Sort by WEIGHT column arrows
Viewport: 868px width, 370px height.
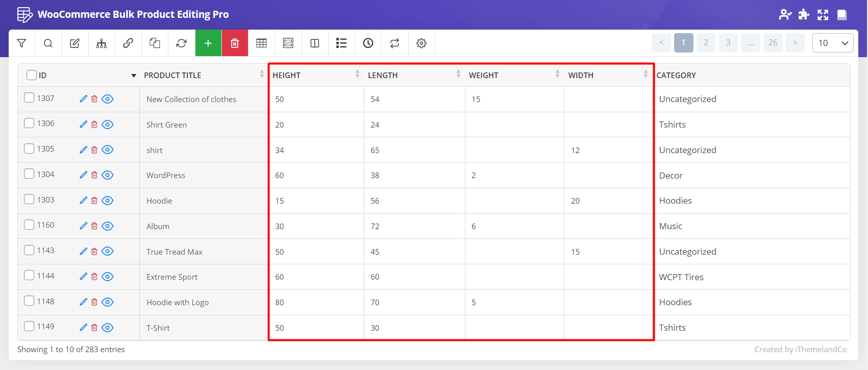pos(557,75)
